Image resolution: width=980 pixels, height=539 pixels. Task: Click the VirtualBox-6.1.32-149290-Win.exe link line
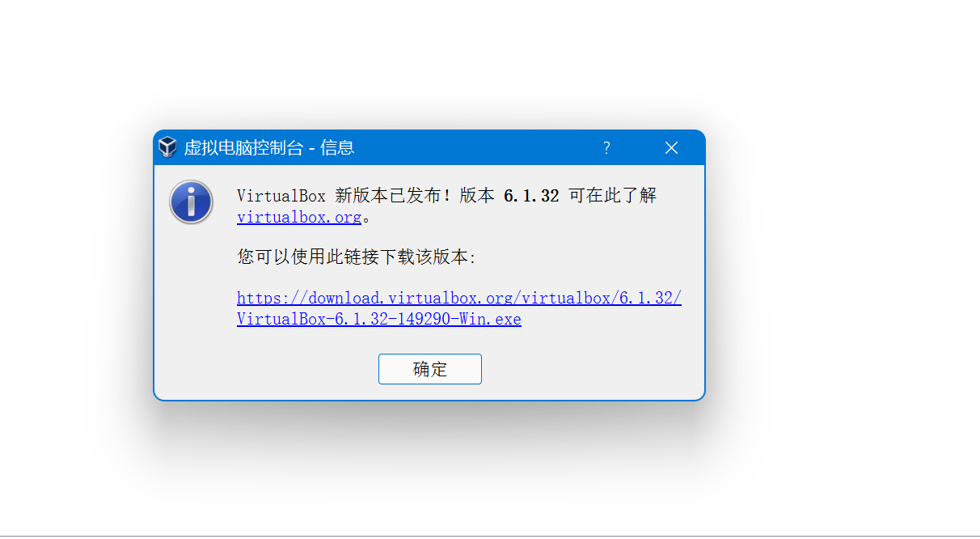pos(379,319)
